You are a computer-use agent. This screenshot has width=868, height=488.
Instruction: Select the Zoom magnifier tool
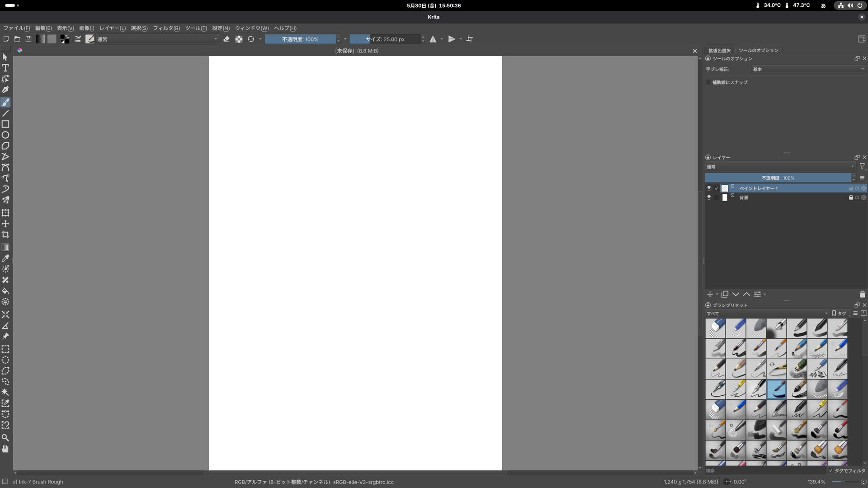5,437
